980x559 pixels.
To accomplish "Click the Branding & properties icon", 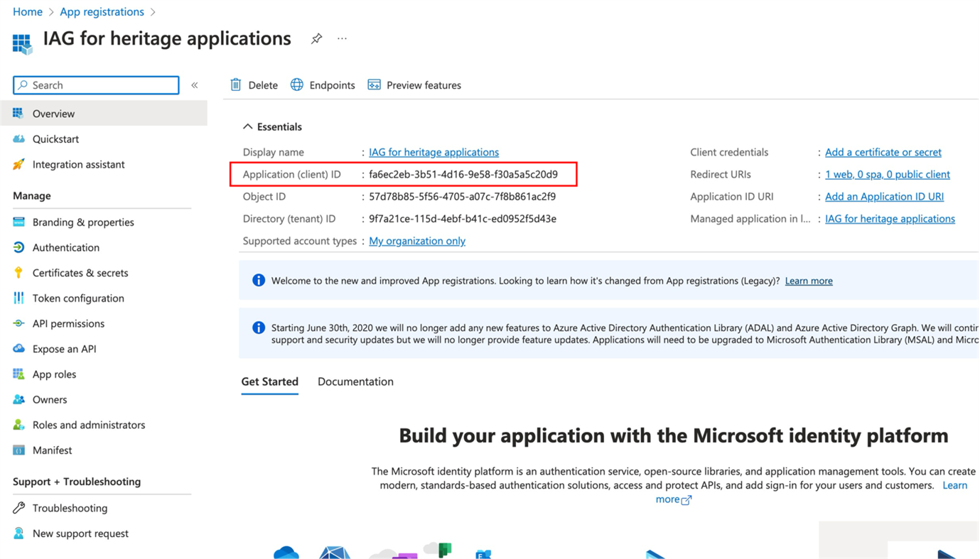I will (x=18, y=222).
